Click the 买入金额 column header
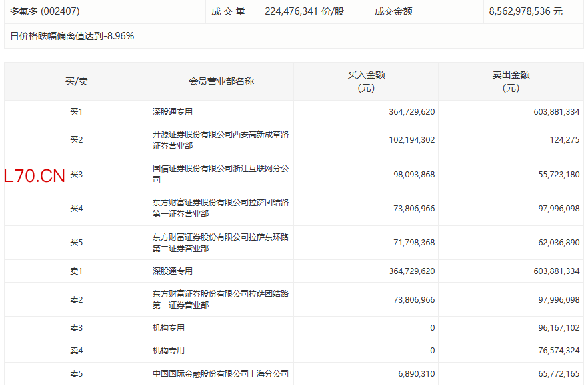Image resolution: width=588 pixels, height=392 pixels. (x=365, y=81)
